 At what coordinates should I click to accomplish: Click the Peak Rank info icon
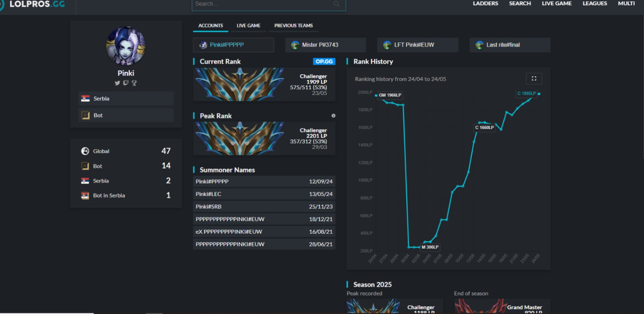click(x=333, y=116)
